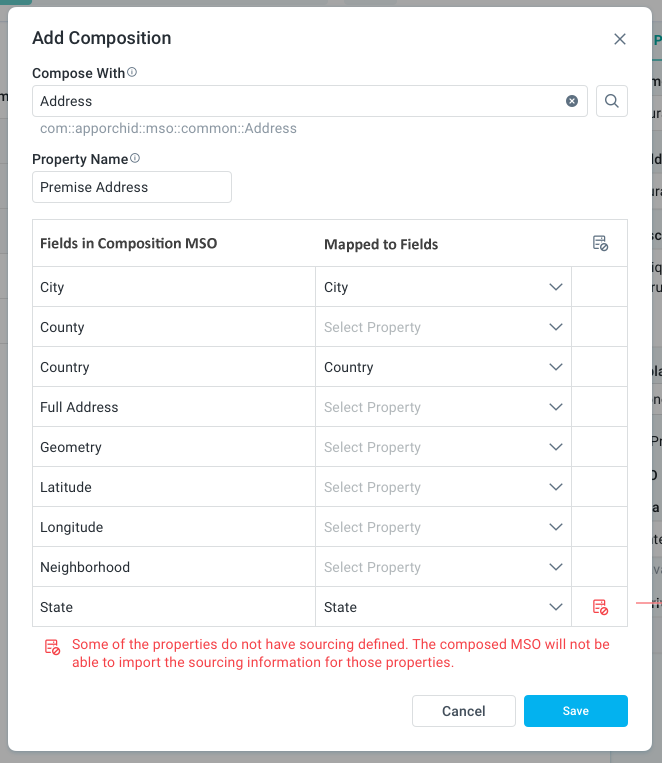Click the sourcing icon in table header
The image size is (662, 763).
tap(600, 243)
